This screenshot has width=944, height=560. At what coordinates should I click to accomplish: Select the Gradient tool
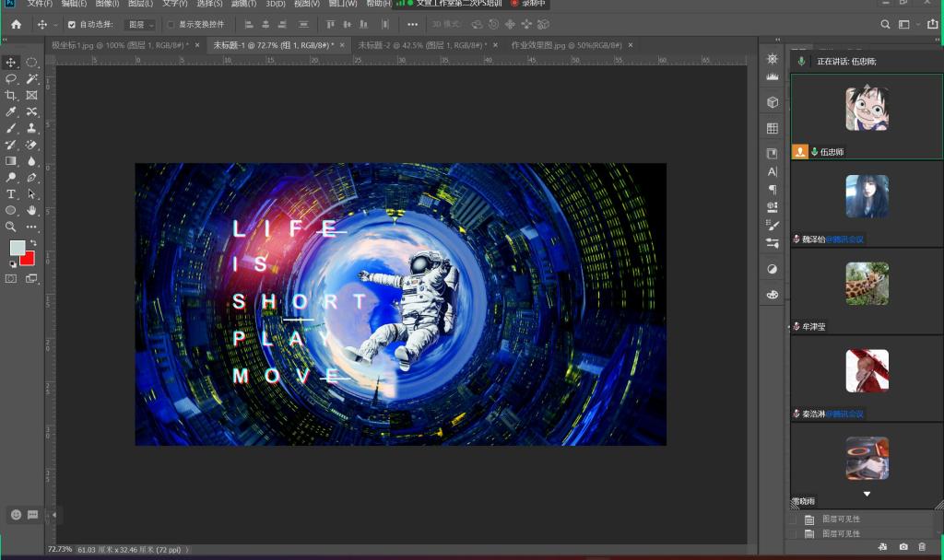tap(11, 161)
